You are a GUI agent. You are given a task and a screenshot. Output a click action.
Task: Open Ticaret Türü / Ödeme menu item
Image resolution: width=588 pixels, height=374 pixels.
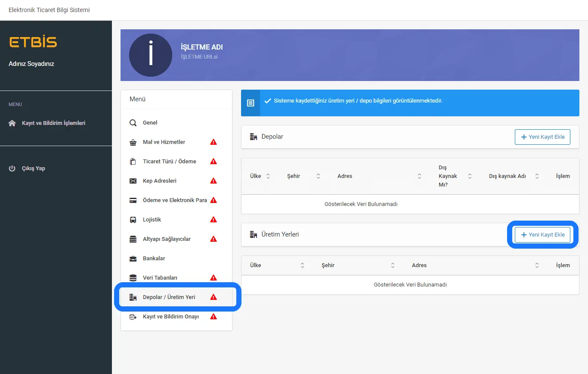pyautogui.click(x=169, y=162)
